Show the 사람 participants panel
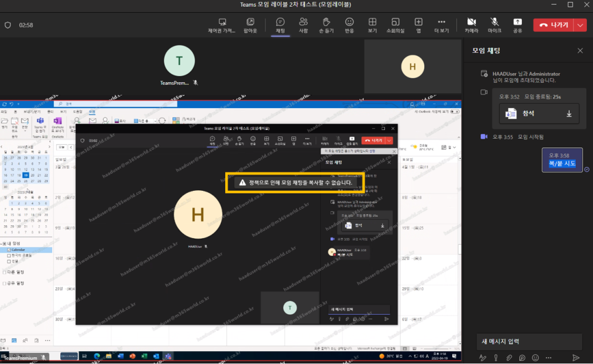Image resolution: width=593 pixels, height=364 pixels. (303, 25)
